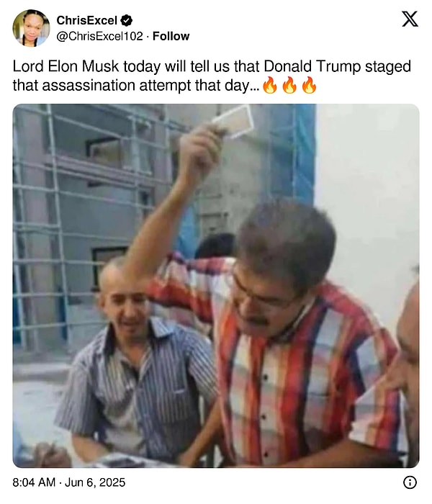432x504 pixels.
Task: Click the Jun 6, 2025 date
Action: 95,482
